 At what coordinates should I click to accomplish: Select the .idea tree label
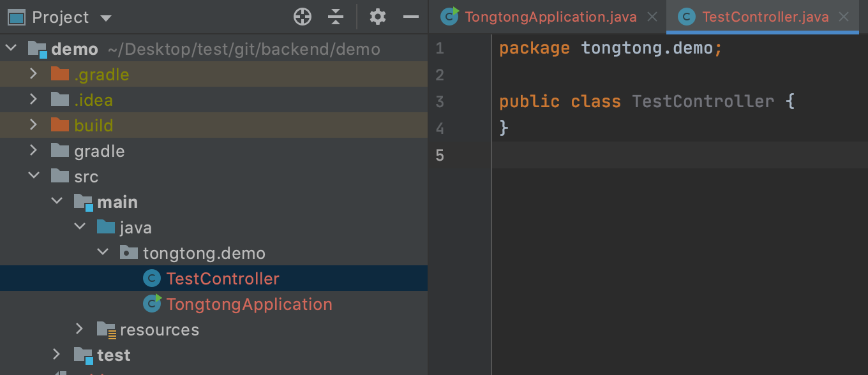[x=93, y=100]
